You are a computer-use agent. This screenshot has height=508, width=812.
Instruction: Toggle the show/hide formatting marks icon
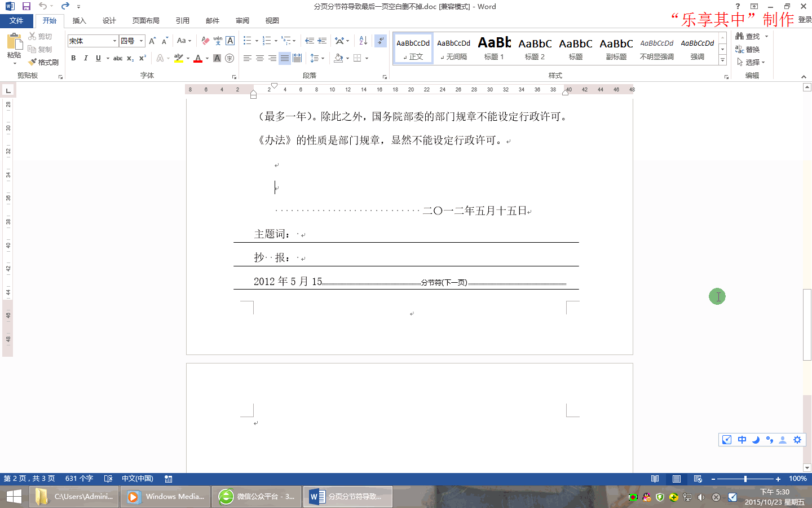tap(381, 41)
